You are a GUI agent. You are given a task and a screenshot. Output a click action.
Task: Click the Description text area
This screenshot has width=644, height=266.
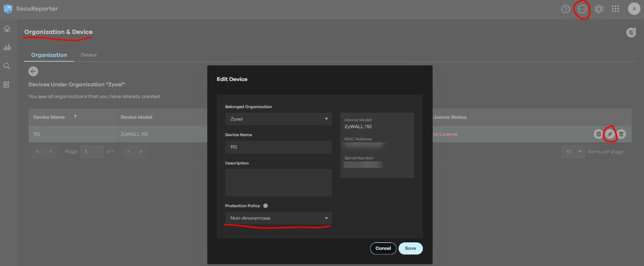[278, 183]
